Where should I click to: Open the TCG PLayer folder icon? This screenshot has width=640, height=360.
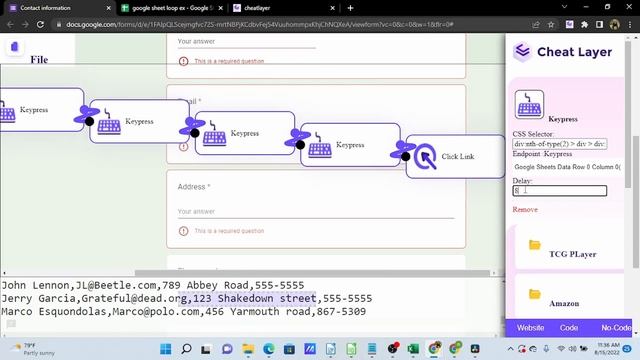(534, 244)
